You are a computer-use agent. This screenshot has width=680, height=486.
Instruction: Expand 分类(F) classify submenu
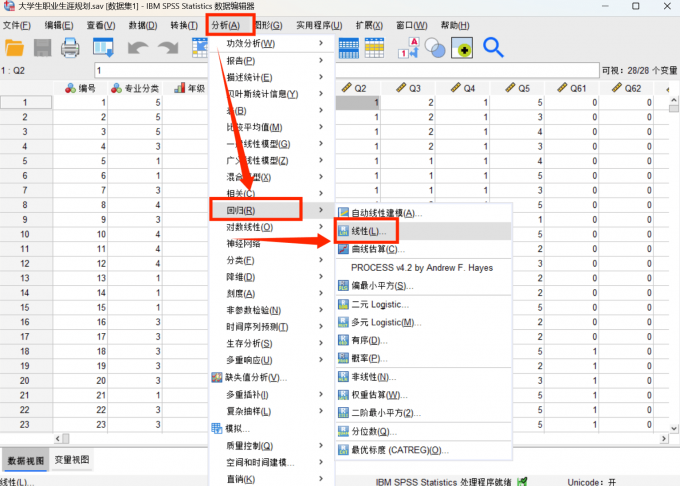(272, 260)
